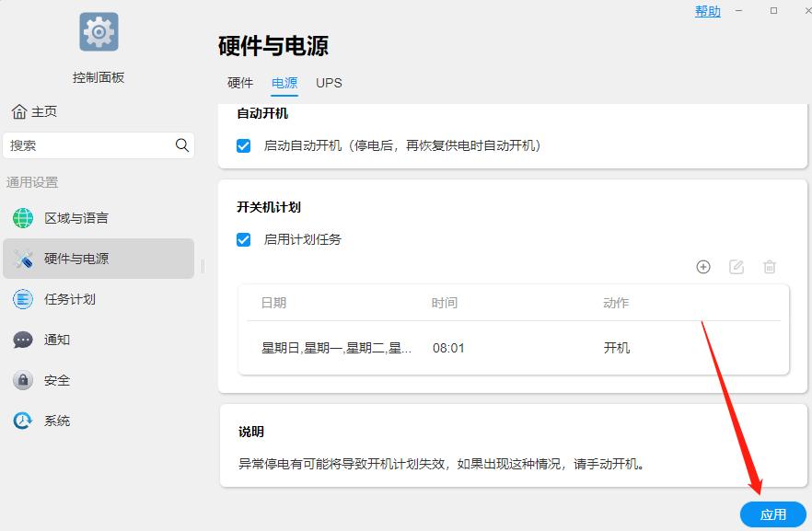812x531 pixels.
Task: Switch to the 硬件 tab
Action: click(240, 83)
